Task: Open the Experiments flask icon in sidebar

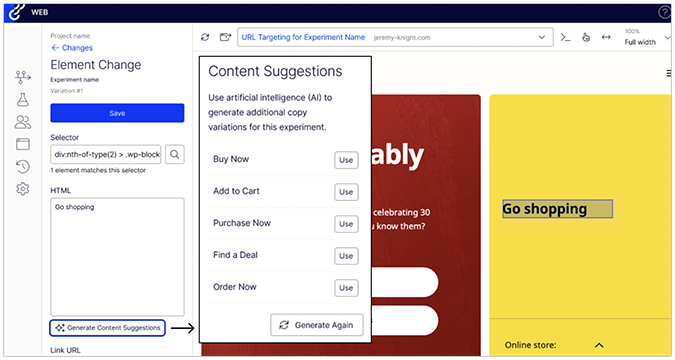Action: 23,99
